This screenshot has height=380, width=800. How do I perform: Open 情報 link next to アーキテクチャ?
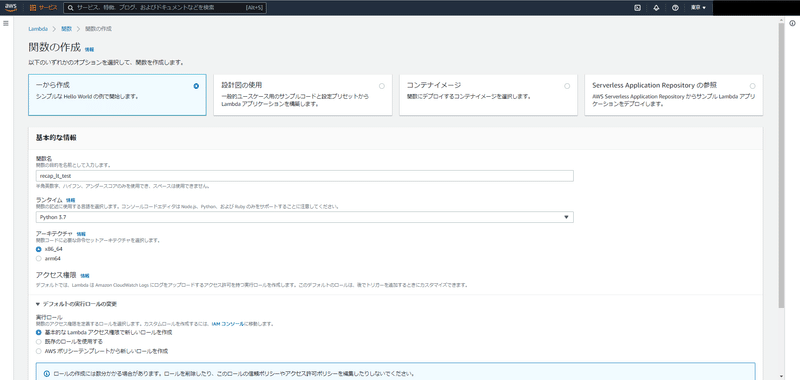pos(81,234)
